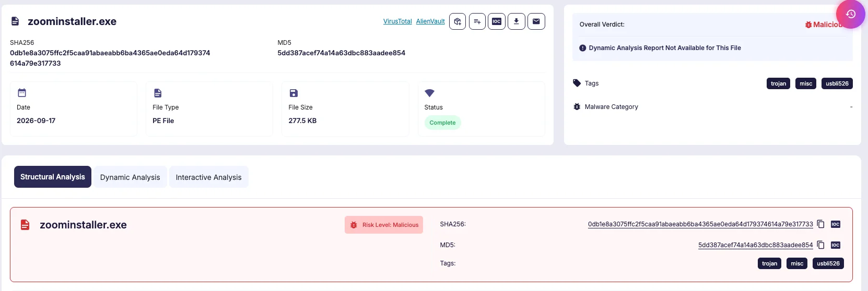Open the underlined MD5 hash 5dd387acef74 link

[x=756, y=245]
